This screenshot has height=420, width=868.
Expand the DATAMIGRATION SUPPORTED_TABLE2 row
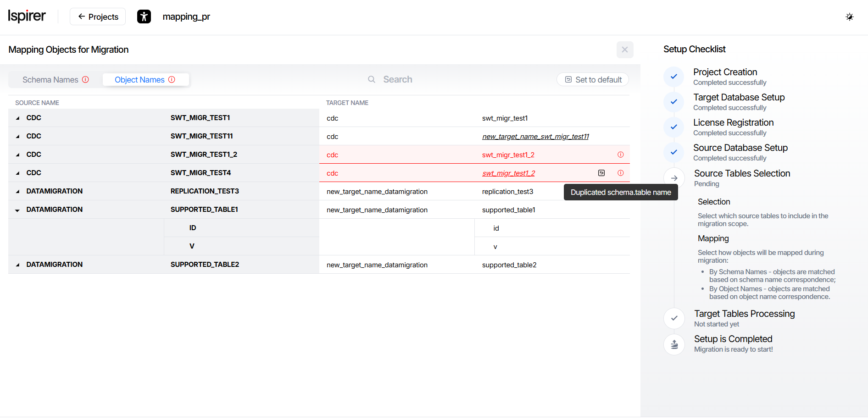(17, 265)
